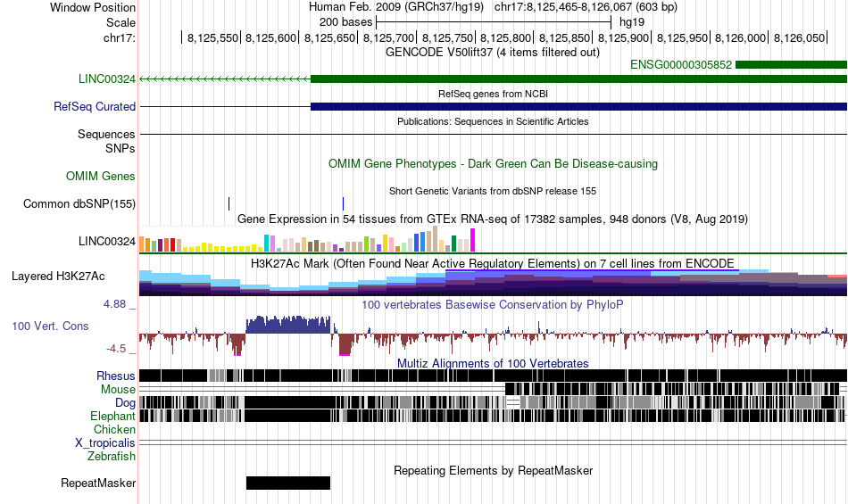
Task: Click the Zebrafish alignment label
Action: click(x=112, y=457)
